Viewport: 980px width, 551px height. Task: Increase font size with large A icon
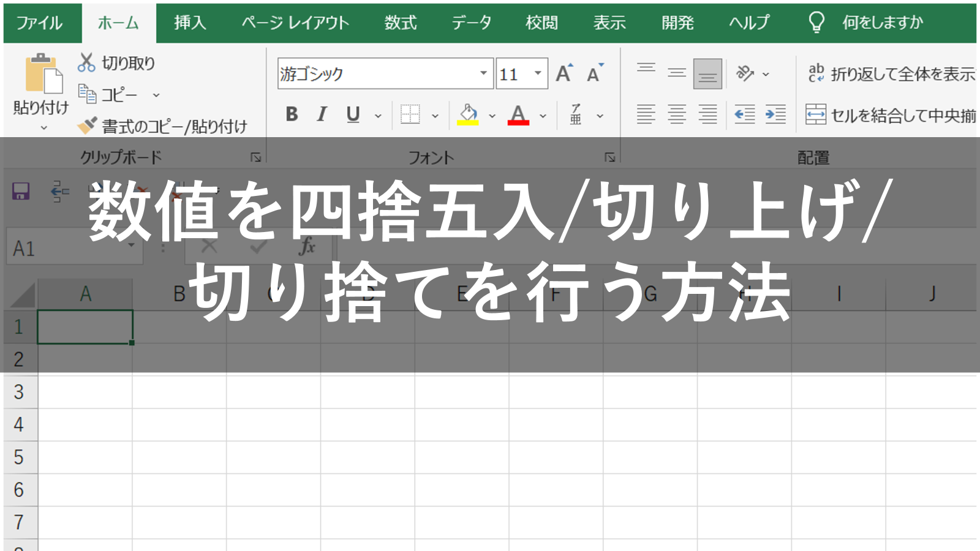(x=564, y=73)
